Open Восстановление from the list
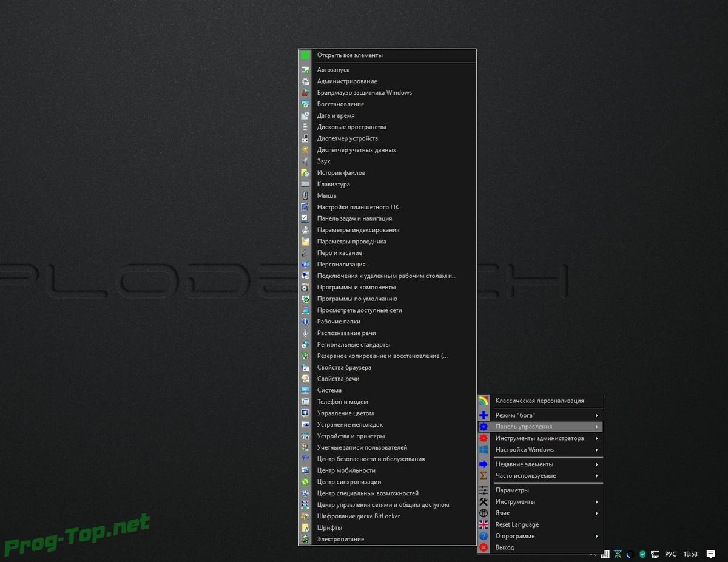 (x=388, y=104)
